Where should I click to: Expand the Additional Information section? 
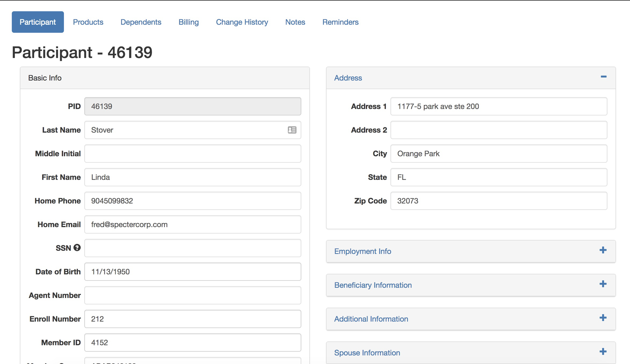(x=603, y=318)
